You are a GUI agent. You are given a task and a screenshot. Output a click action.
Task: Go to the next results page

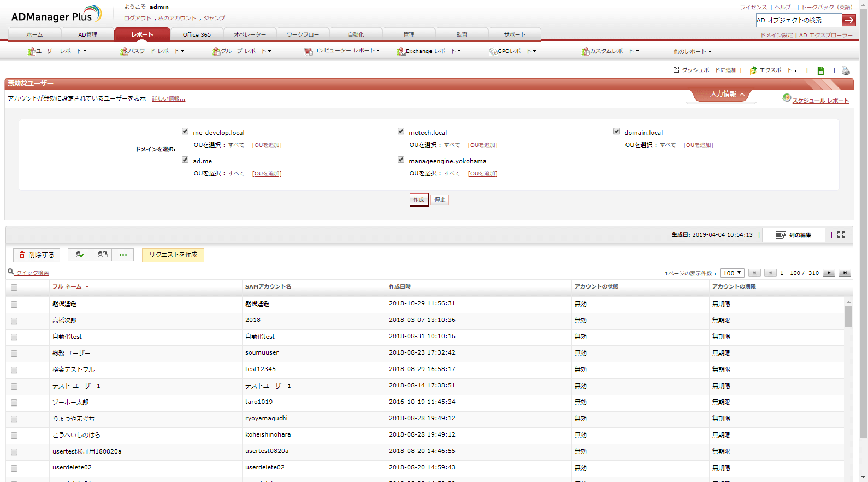click(829, 273)
